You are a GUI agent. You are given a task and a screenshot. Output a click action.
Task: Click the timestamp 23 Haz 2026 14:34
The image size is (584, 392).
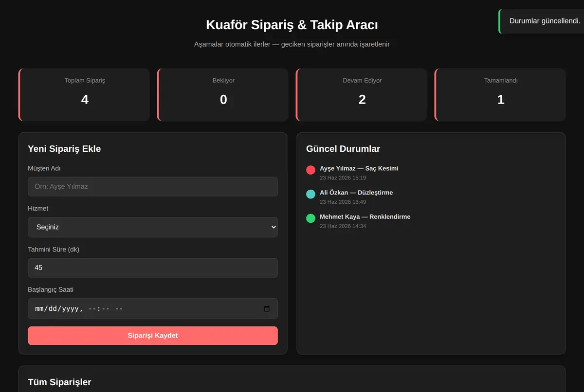(343, 226)
